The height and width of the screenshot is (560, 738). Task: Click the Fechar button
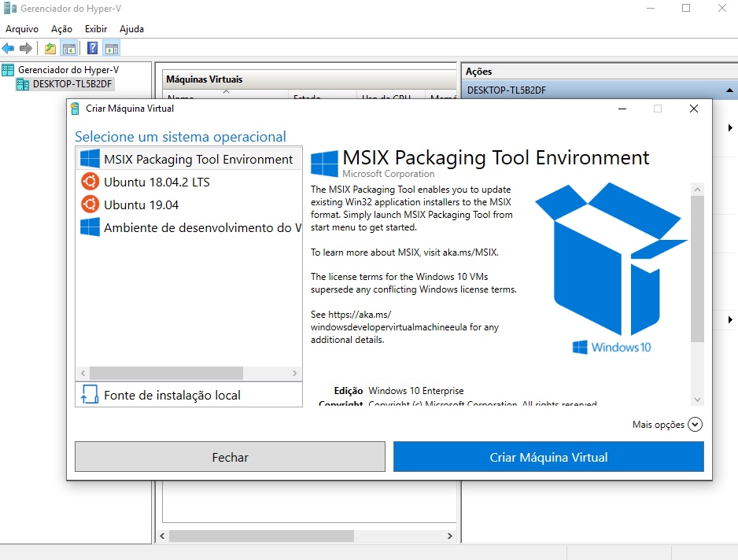coord(231,457)
